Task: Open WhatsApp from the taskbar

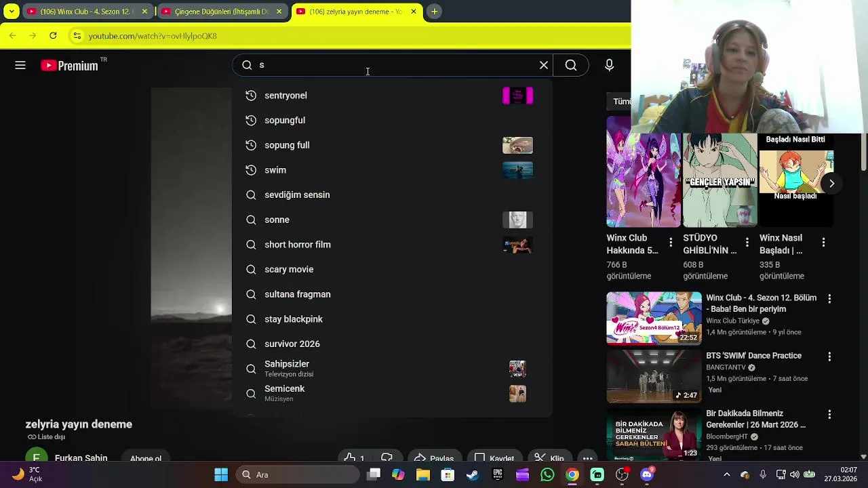Action: 547,475
